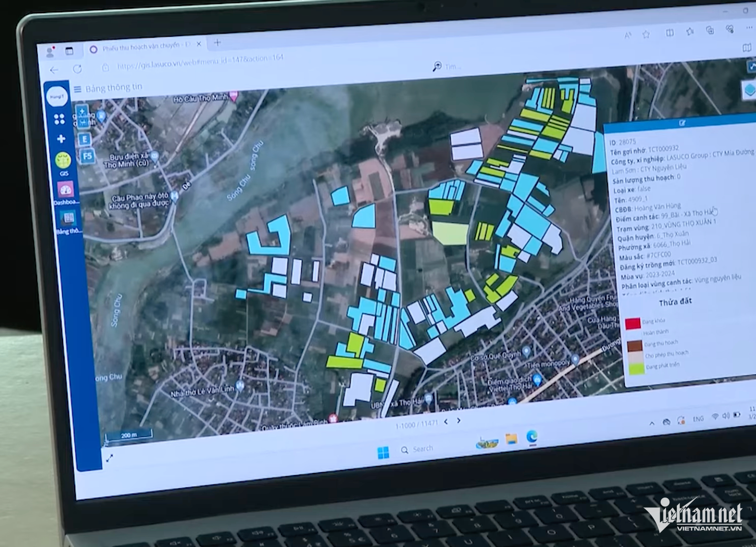Screen dimensions: 756x547
Task: Click the Hung T user avatar
Action: [x=57, y=97]
